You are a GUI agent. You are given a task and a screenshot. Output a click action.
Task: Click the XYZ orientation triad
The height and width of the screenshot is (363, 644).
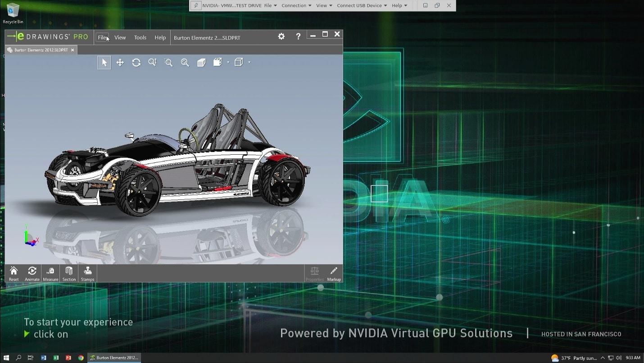[x=31, y=236]
